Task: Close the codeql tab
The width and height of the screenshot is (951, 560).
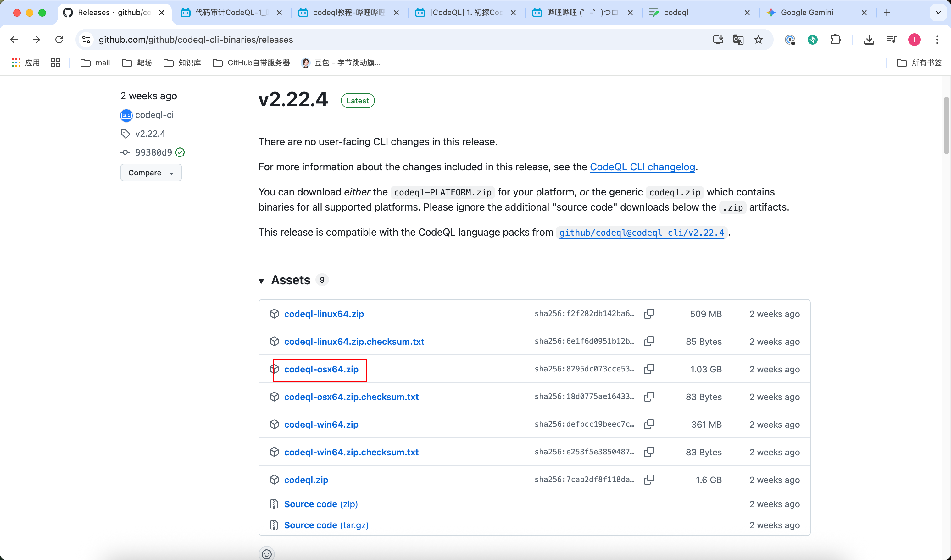Action: pyautogui.click(x=747, y=13)
